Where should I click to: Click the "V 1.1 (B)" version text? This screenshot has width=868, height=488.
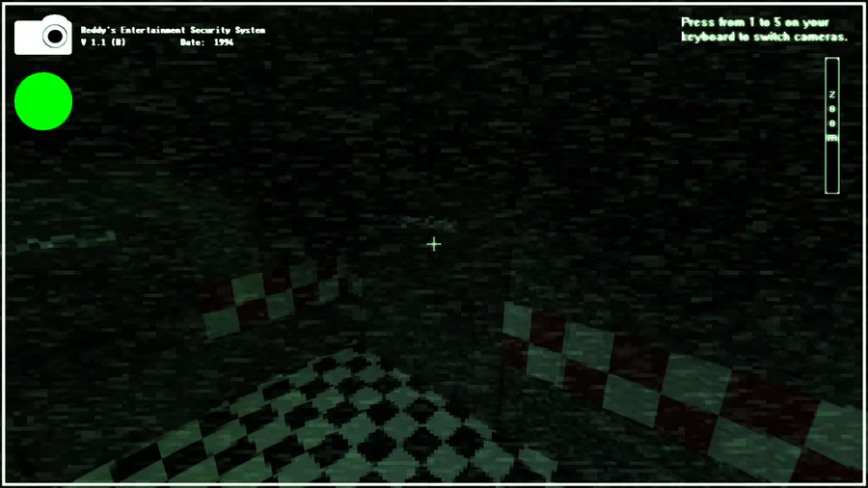coord(103,42)
